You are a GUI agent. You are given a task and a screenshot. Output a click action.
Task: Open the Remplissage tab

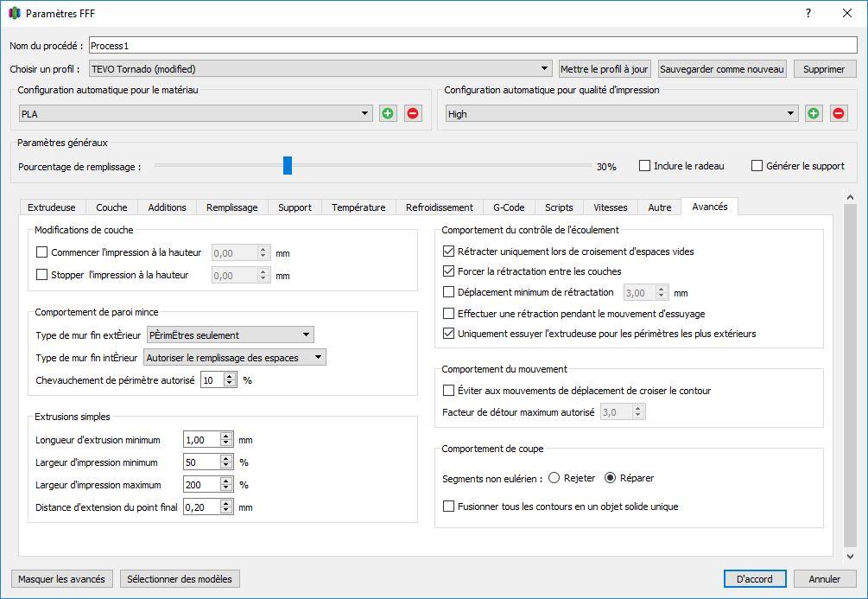232,207
